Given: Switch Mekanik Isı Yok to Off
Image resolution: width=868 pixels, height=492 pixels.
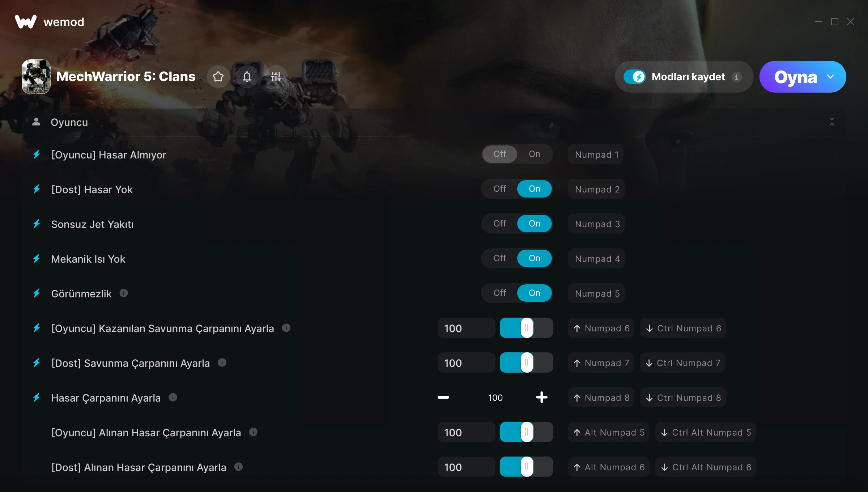Looking at the screenshot, I should 500,258.
